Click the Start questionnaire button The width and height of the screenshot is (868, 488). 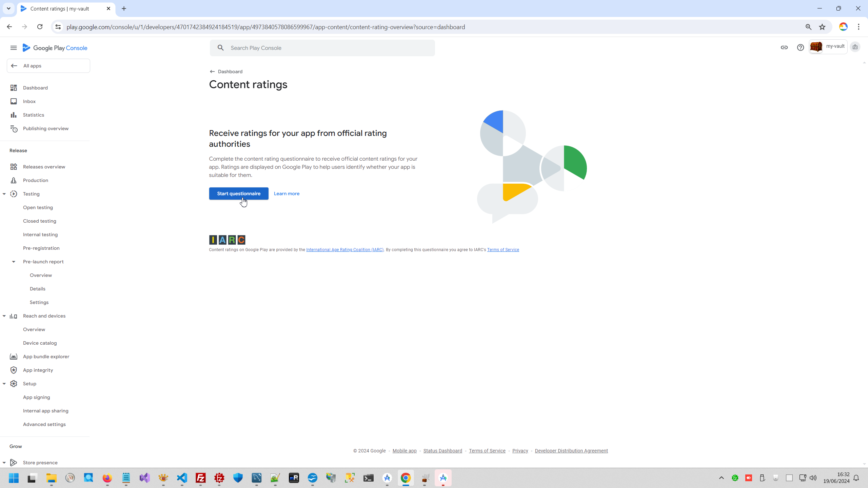pyautogui.click(x=239, y=194)
